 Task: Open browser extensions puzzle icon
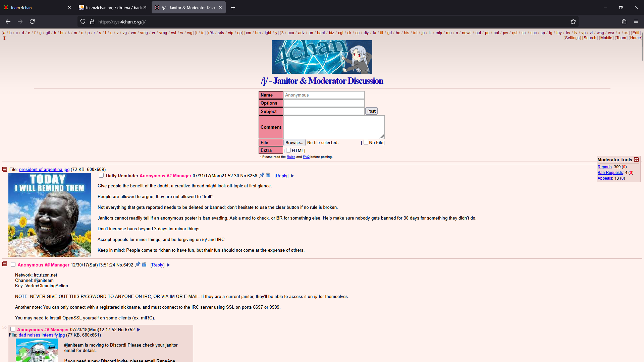(x=624, y=22)
